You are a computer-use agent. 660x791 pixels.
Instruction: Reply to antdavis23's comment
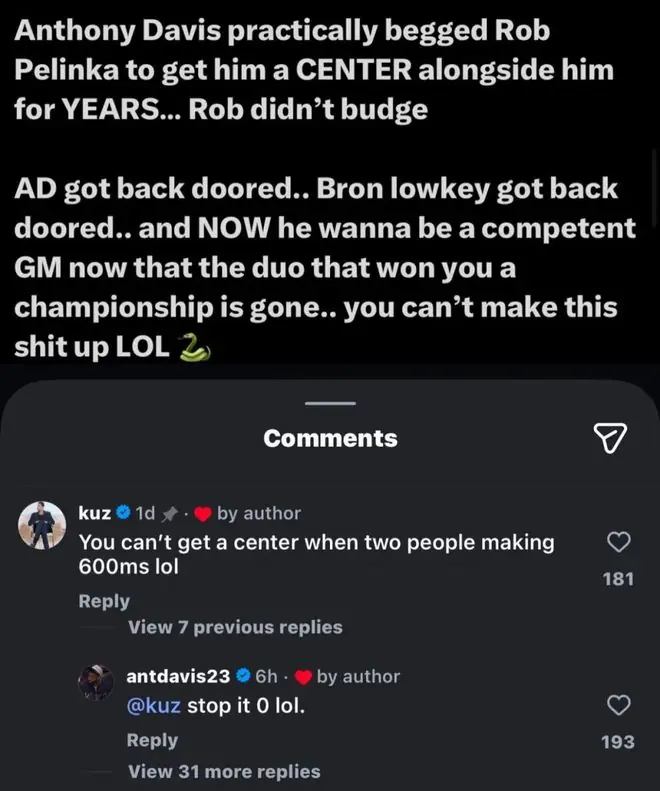(x=152, y=740)
